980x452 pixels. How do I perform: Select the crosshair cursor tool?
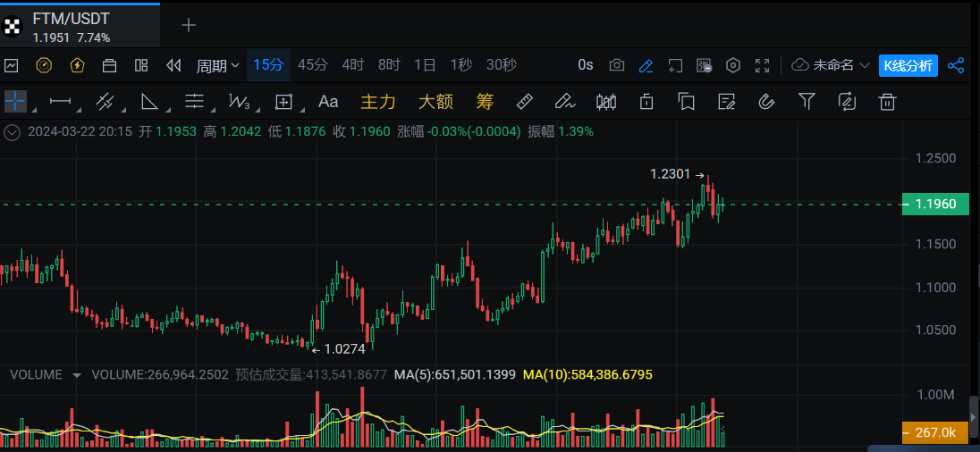[15, 102]
